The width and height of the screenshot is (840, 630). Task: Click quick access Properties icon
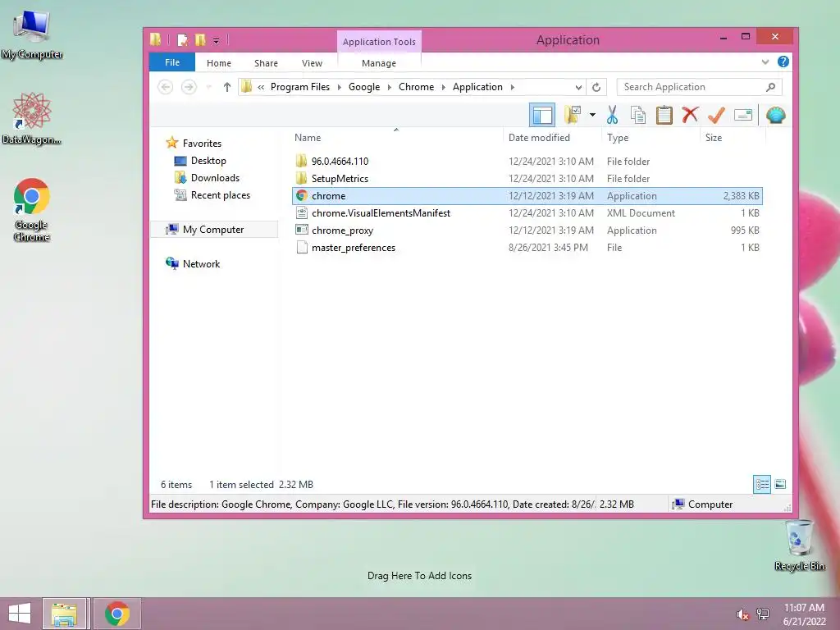(x=183, y=39)
